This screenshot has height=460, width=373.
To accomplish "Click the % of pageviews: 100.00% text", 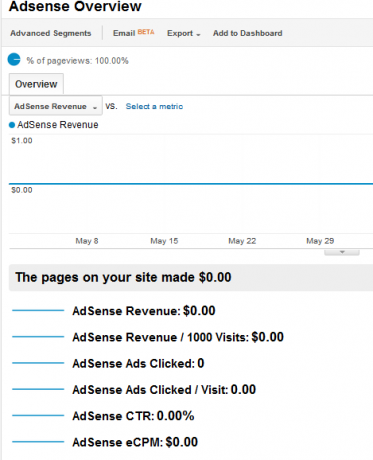I will tap(78, 61).
